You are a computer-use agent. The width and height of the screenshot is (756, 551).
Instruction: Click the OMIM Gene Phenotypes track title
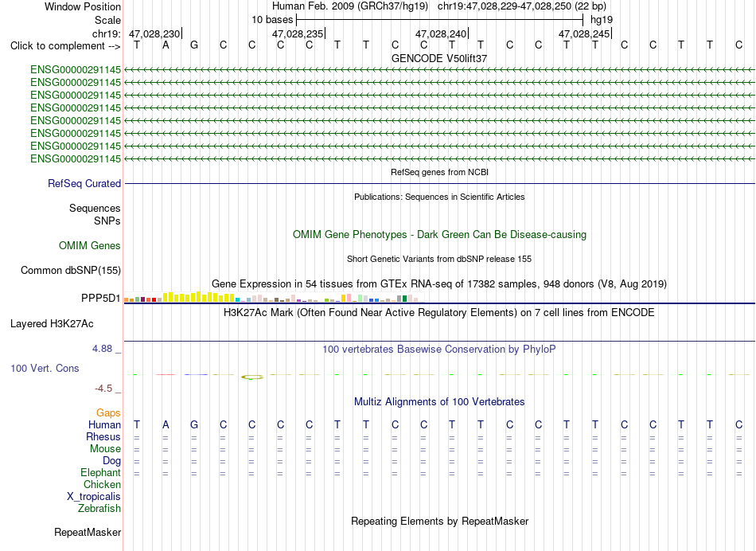(439, 234)
